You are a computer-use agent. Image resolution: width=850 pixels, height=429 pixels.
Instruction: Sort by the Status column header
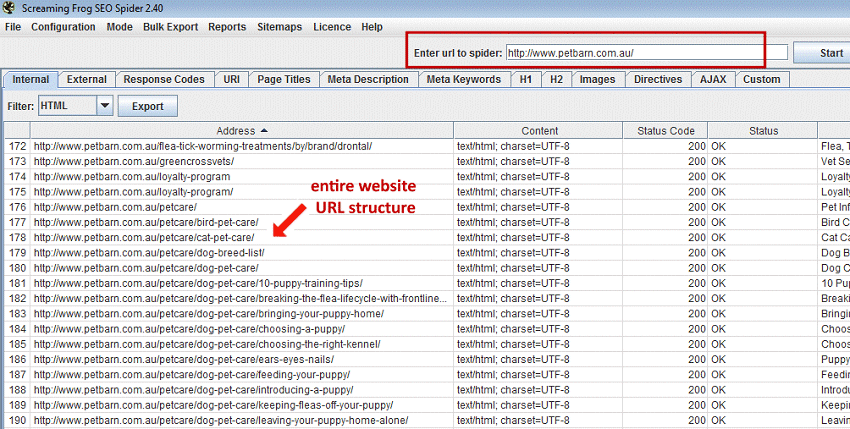763,131
